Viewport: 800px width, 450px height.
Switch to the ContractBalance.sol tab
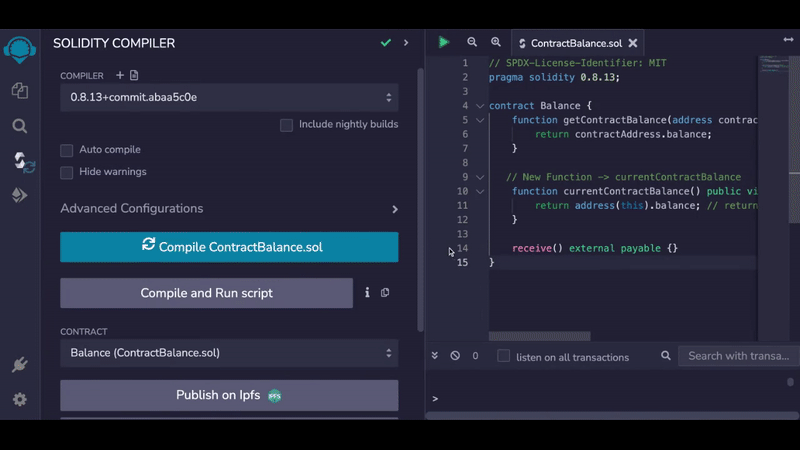coord(576,44)
